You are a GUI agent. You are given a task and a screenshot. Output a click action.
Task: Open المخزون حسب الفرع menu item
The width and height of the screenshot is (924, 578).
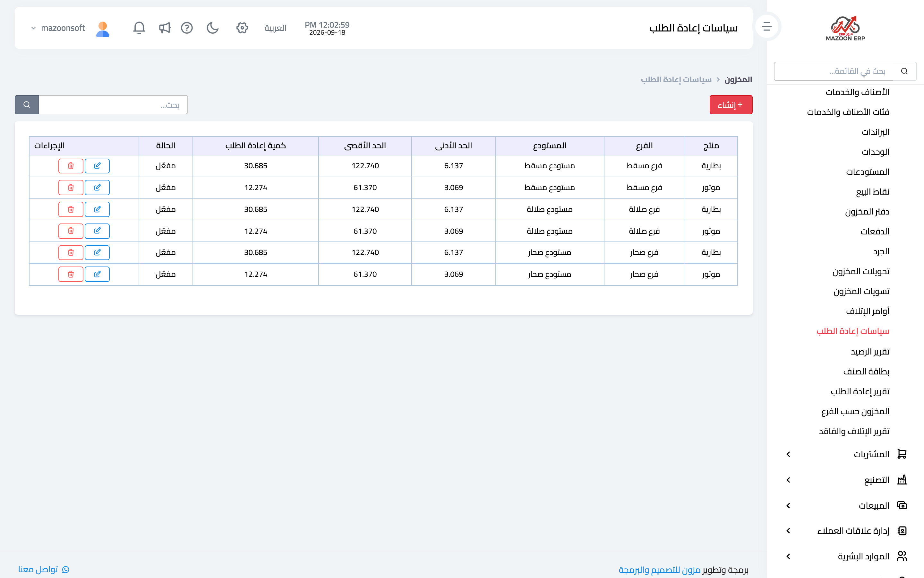pyautogui.click(x=855, y=411)
